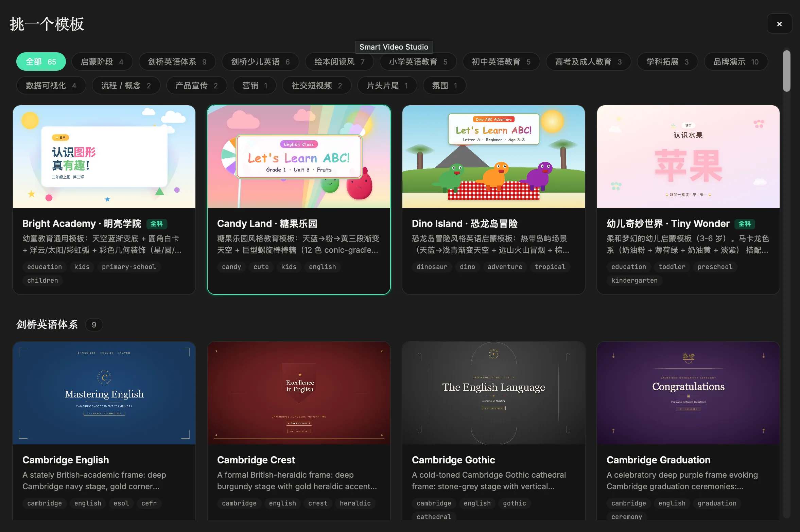Viewport: 800px width, 532px height.
Task: Open the Dino Island template thumbnail
Action: pos(493,157)
